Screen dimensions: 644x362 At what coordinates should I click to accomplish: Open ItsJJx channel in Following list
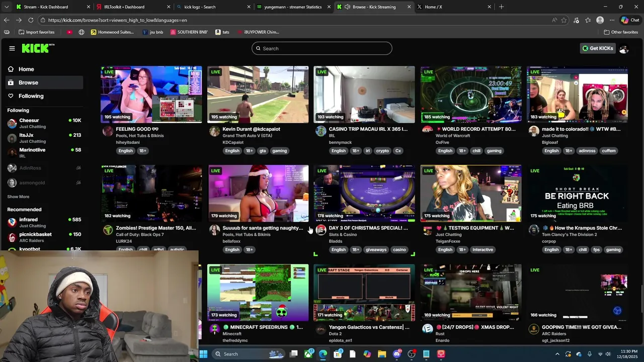(44, 138)
